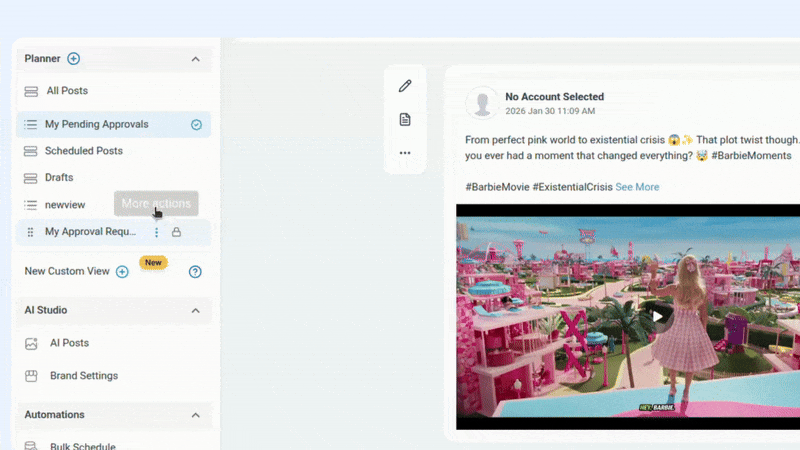Image resolution: width=800 pixels, height=450 pixels.
Task: Select My Pending Approvals view
Action: click(x=113, y=124)
